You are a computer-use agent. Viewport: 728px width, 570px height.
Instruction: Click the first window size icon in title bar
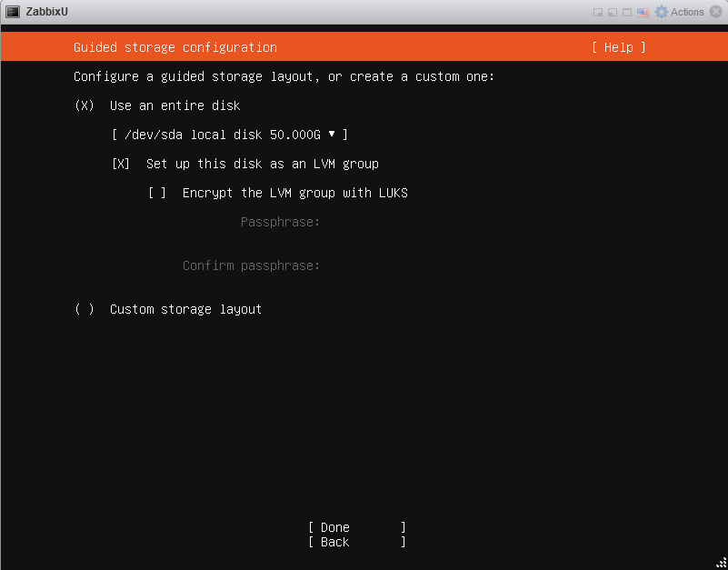tap(598, 12)
